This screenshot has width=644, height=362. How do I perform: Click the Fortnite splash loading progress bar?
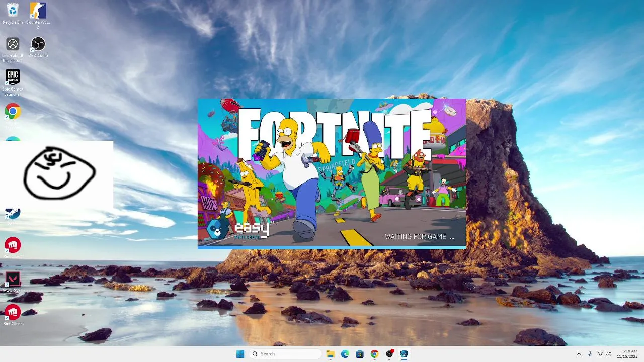332,247
